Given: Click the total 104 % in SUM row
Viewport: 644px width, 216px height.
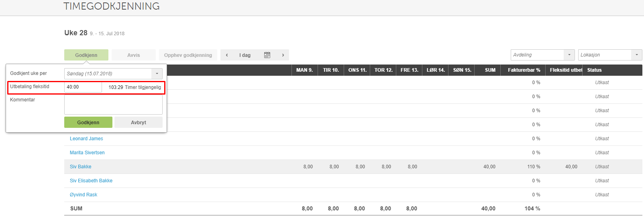Looking at the screenshot, I should pos(532,208).
